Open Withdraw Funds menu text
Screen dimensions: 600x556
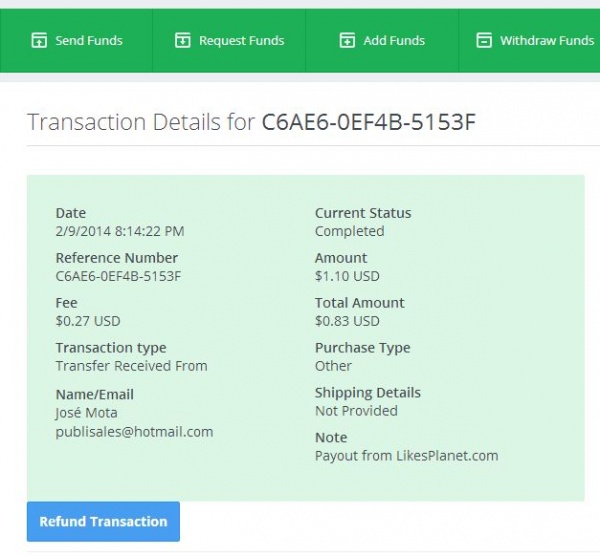pyautogui.click(x=546, y=41)
